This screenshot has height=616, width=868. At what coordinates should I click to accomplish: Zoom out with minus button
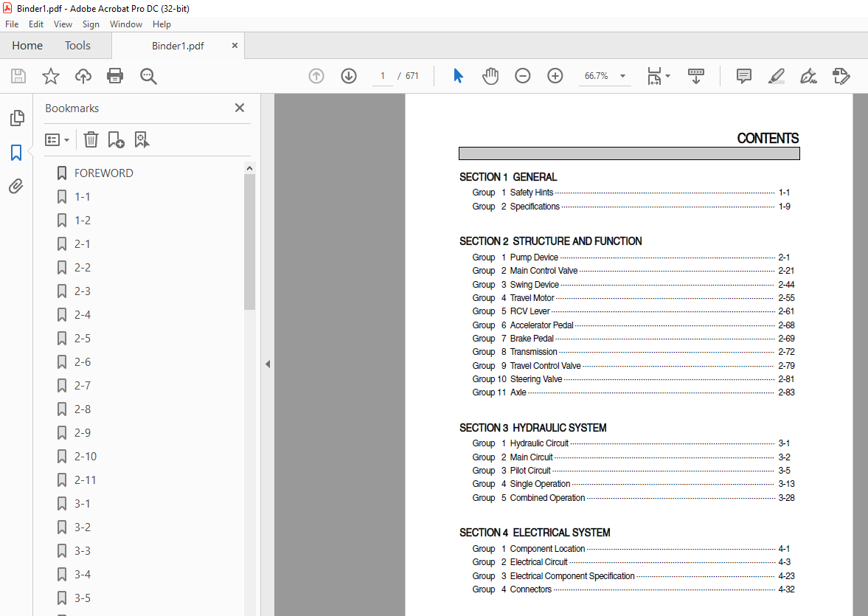tap(523, 76)
